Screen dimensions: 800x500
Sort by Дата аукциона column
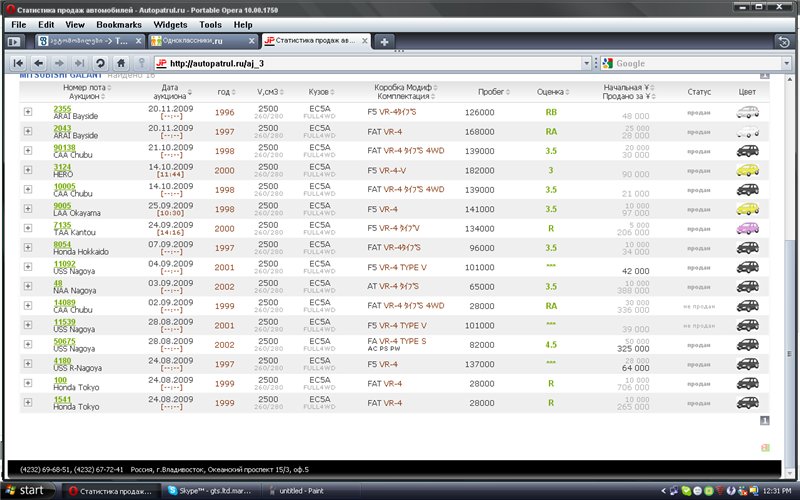coord(172,92)
